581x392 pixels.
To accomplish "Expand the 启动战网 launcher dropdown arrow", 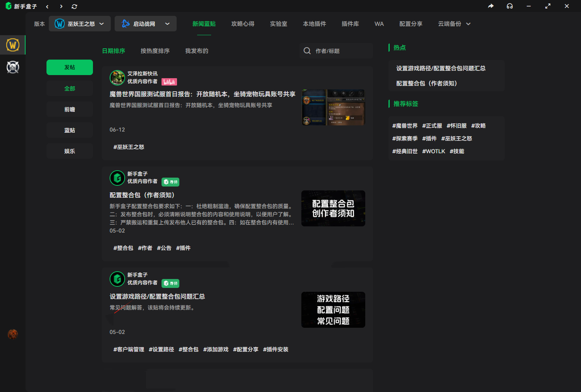I will click(x=167, y=24).
